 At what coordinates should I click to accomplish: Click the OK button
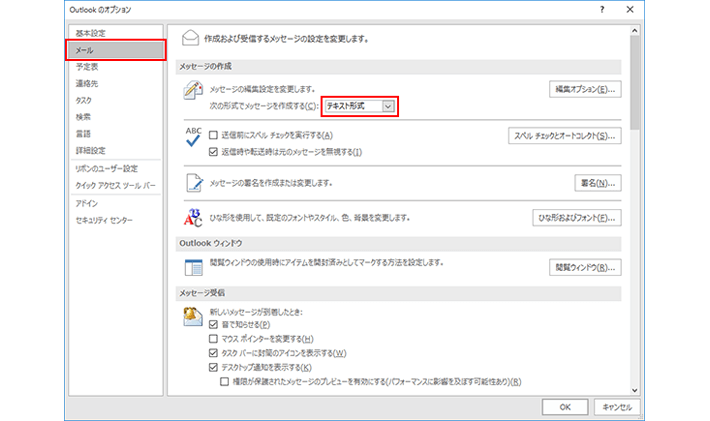point(565,406)
